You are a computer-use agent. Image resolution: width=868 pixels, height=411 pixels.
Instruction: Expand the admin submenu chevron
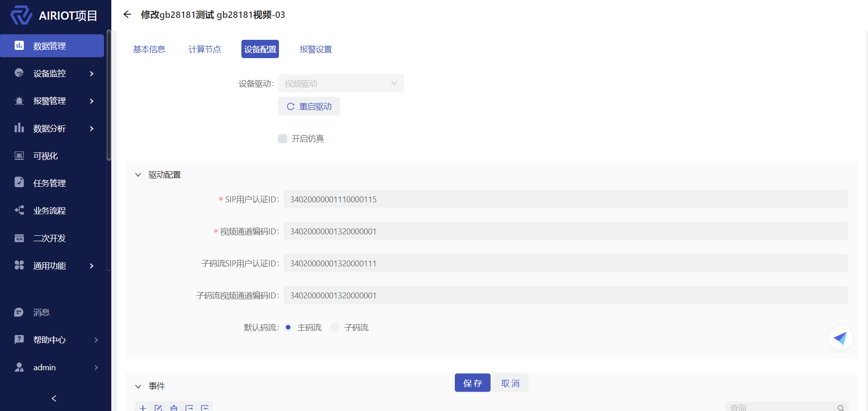point(96,367)
